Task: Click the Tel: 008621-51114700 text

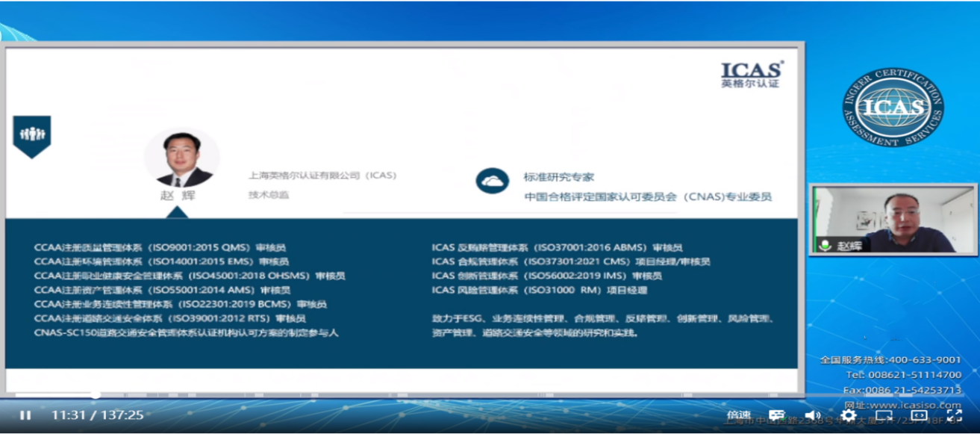Action: (x=904, y=375)
